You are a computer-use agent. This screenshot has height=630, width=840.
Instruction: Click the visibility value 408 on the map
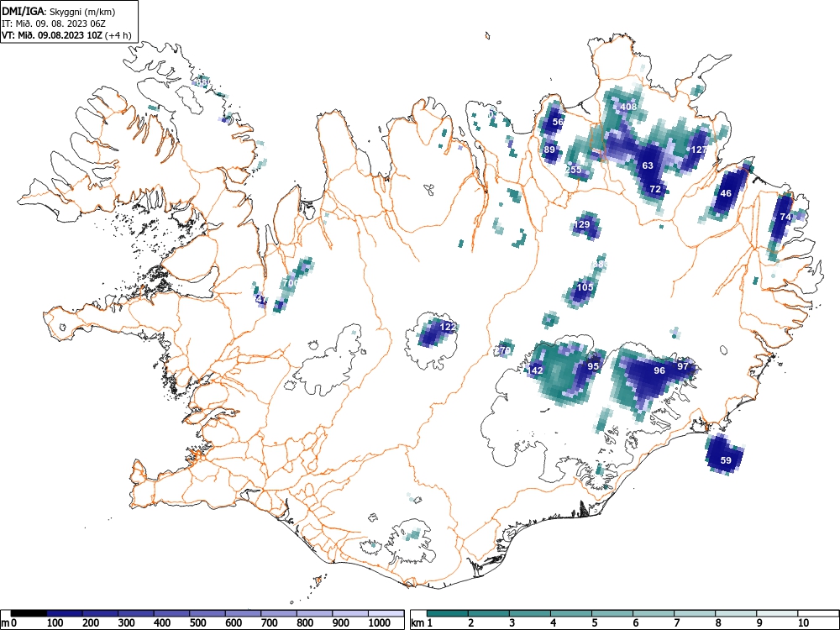[x=628, y=107]
